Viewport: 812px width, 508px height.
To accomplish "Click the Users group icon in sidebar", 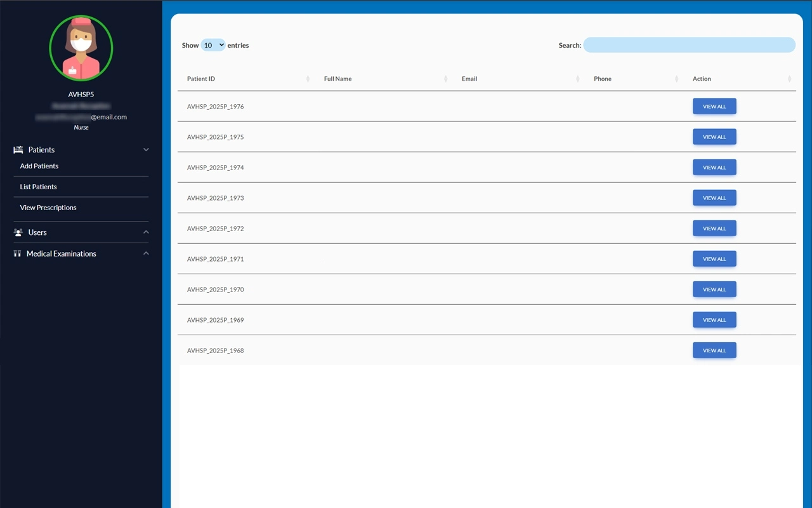I will coord(18,232).
